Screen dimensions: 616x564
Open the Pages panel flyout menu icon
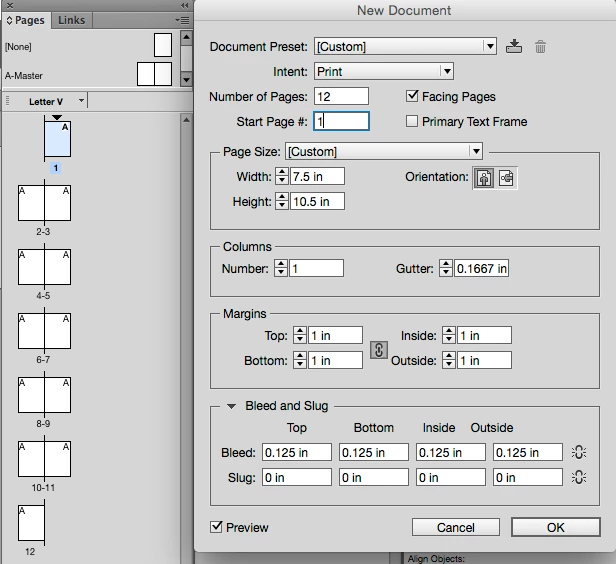click(x=182, y=20)
